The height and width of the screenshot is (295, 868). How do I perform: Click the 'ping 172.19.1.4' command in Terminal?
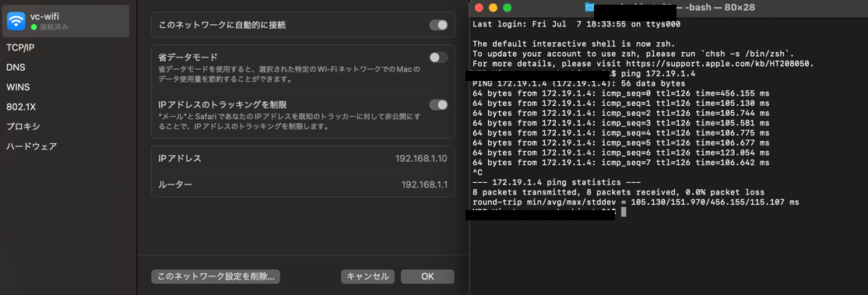[659, 74]
